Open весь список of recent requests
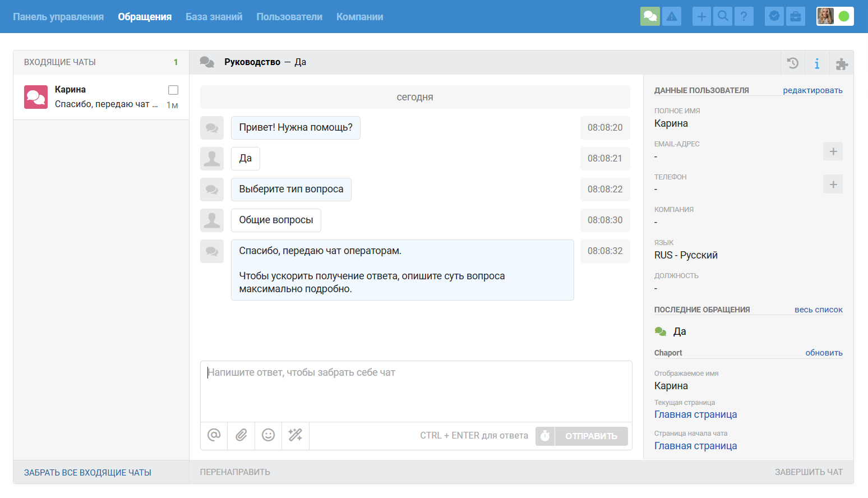The image size is (868, 498). pyautogui.click(x=818, y=310)
